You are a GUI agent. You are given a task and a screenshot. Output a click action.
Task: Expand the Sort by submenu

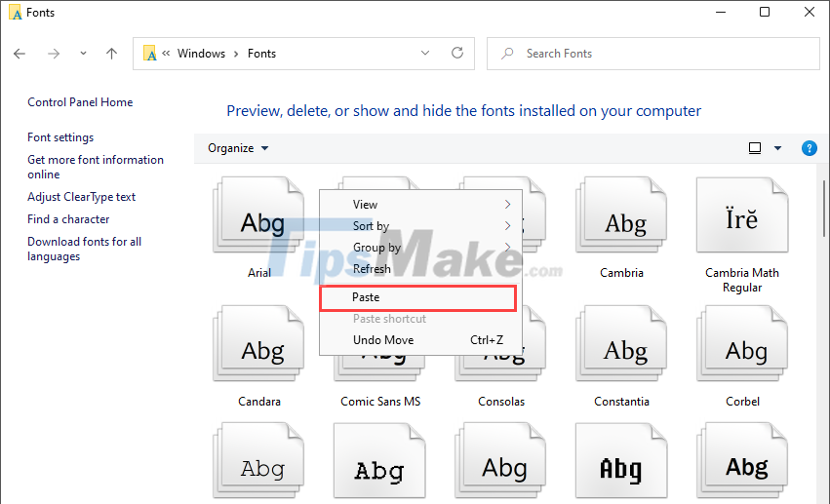(x=420, y=226)
